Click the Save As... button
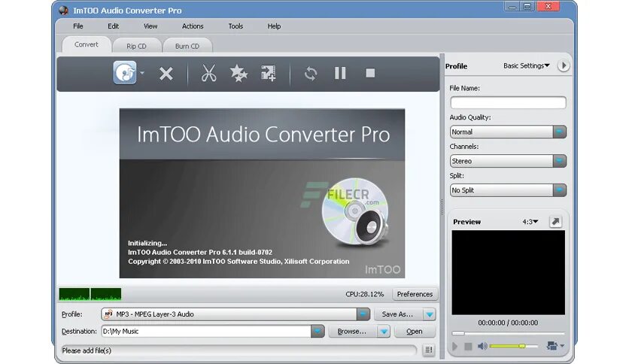This screenshot has height=364, width=629. pos(398,314)
